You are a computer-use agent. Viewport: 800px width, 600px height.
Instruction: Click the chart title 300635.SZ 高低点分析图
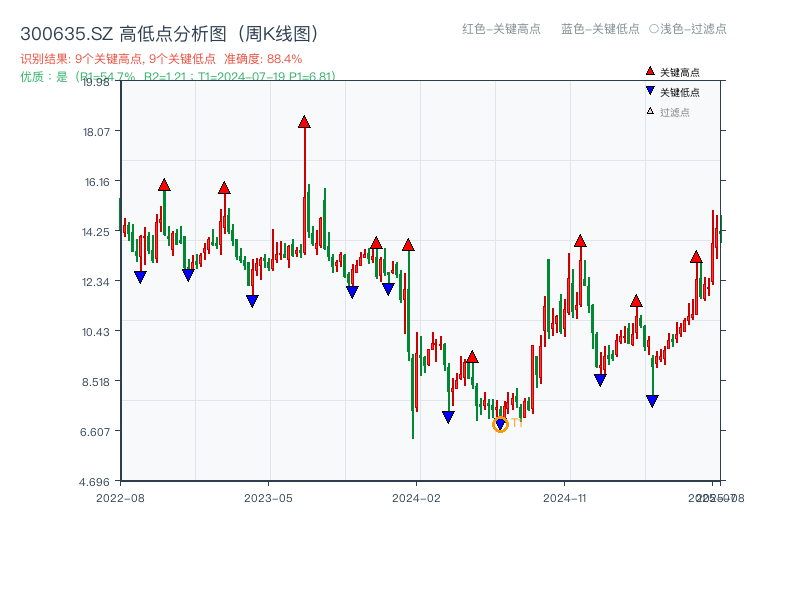click(x=170, y=34)
